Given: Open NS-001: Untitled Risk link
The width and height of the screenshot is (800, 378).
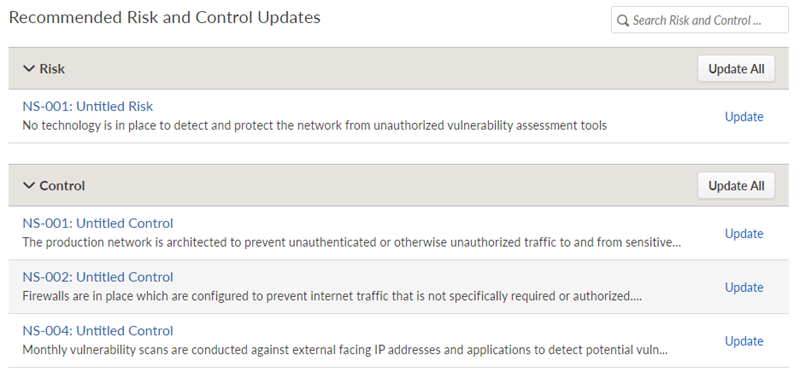Looking at the screenshot, I should pos(88,106).
